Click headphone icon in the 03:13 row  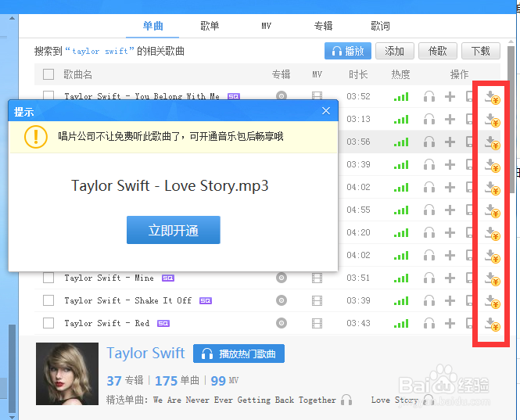(429, 119)
